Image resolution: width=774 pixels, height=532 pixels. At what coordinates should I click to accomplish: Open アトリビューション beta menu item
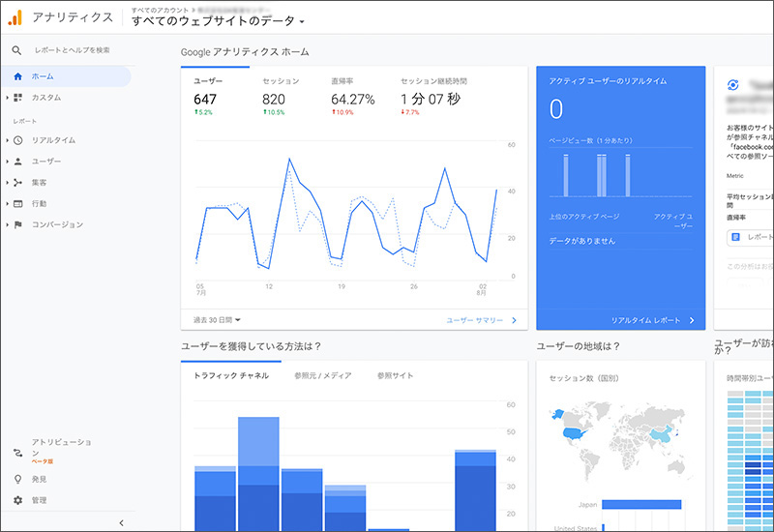(61, 451)
